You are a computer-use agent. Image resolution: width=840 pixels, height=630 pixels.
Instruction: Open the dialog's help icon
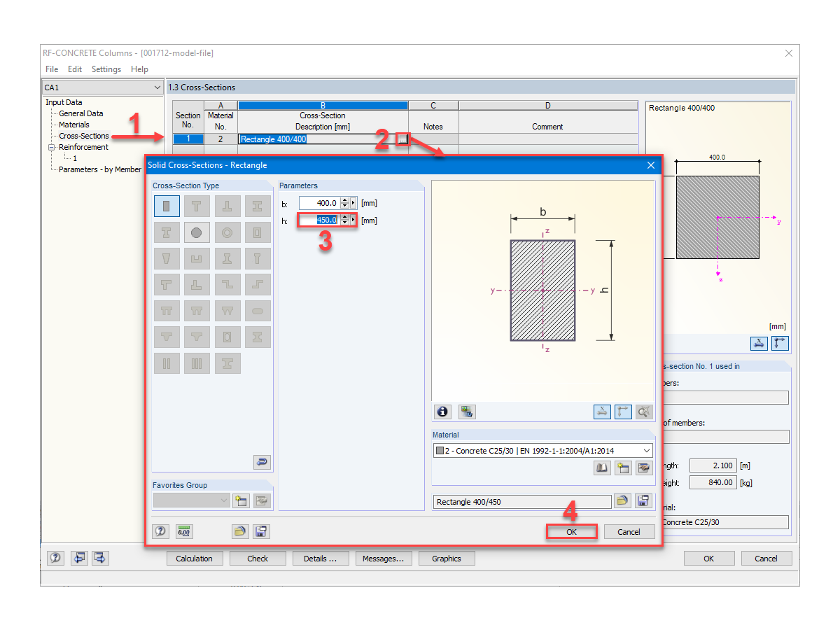click(x=161, y=531)
